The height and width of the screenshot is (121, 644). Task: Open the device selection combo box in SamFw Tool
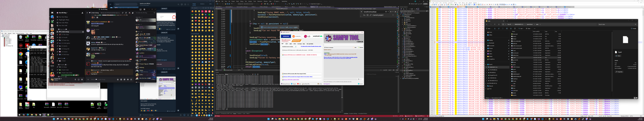(344, 45)
